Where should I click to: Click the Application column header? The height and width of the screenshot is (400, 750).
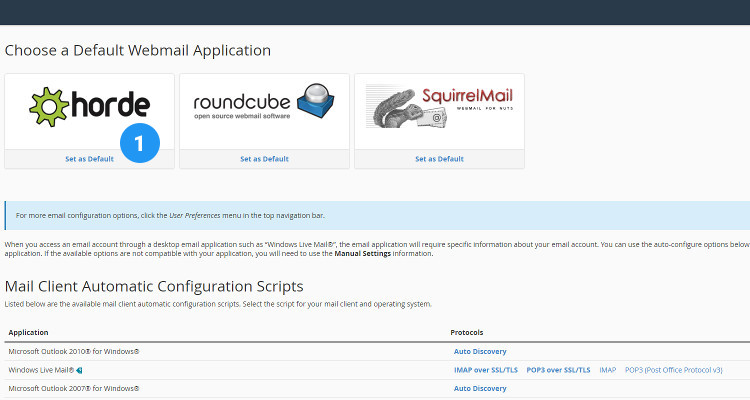[x=28, y=332]
